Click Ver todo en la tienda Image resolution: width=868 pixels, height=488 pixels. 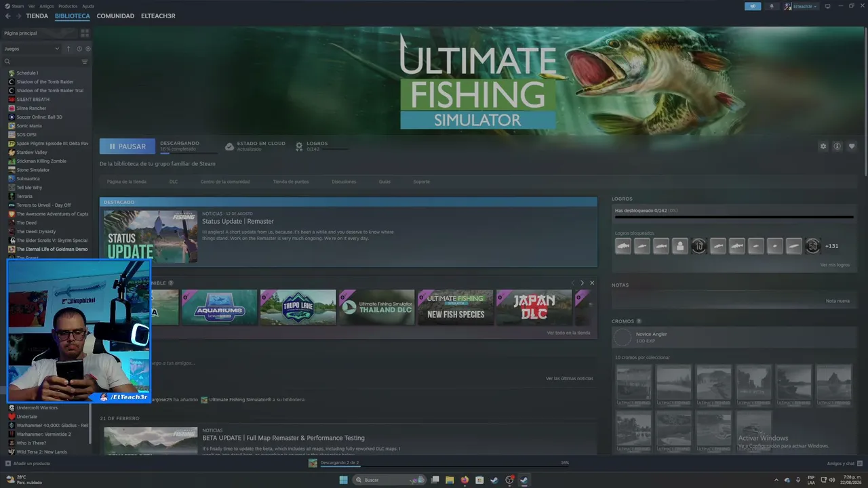click(x=568, y=333)
